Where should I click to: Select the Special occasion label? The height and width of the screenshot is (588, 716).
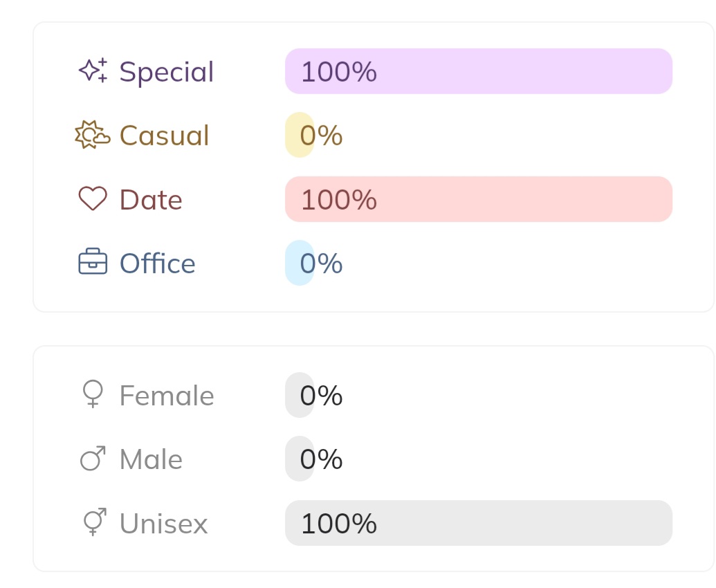tap(167, 71)
